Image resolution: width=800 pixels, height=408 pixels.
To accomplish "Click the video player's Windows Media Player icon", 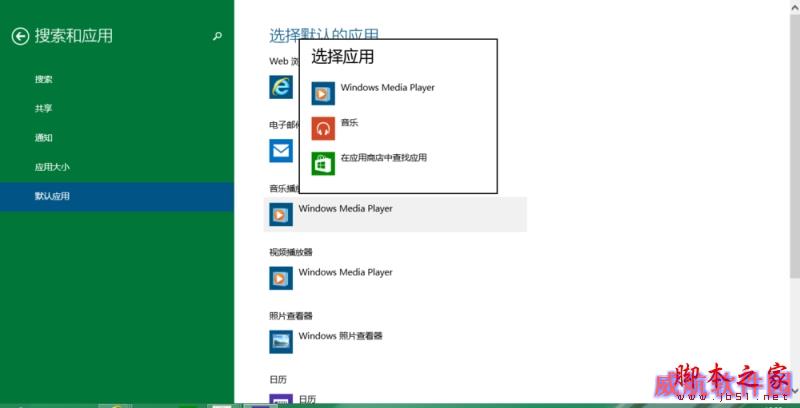I will click(281, 278).
